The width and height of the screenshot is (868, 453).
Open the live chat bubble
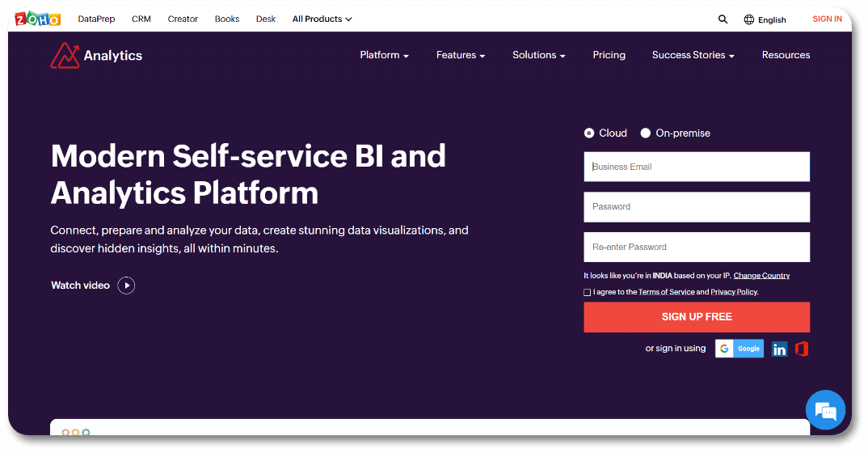[825, 410]
